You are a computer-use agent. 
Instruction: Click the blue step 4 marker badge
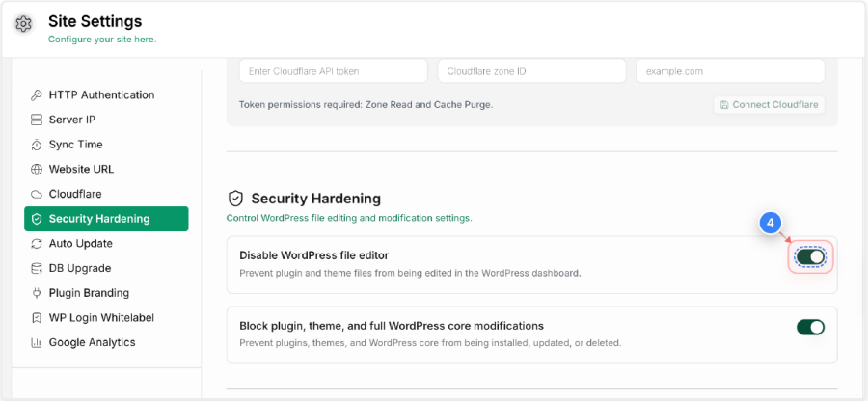tap(770, 224)
